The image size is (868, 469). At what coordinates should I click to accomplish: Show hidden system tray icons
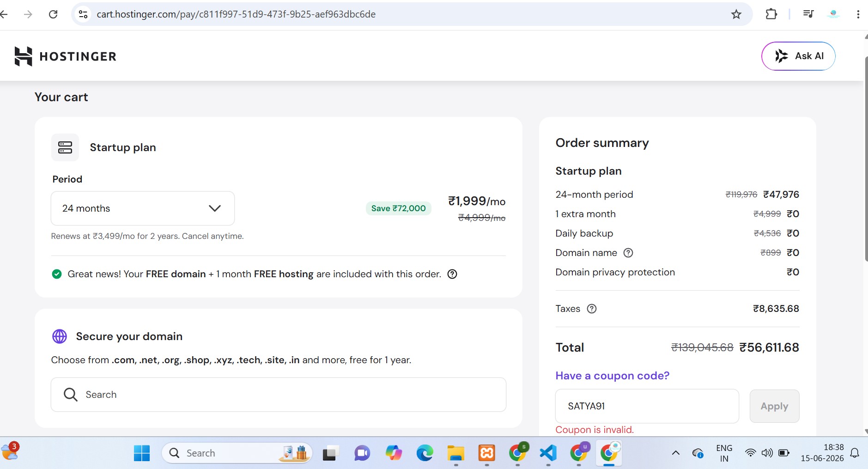click(675, 453)
